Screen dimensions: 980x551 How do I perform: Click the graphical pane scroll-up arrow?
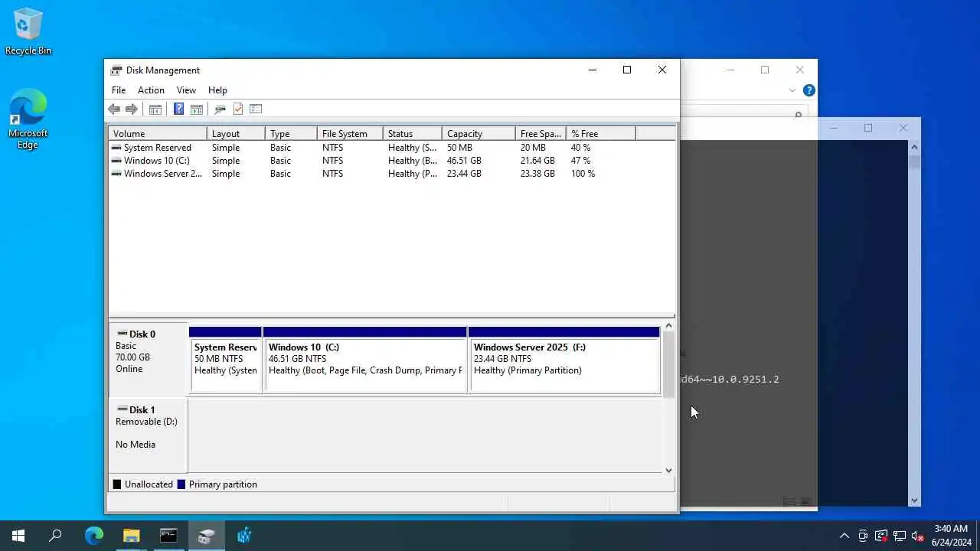pyautogui.click(x=668, y=327)
